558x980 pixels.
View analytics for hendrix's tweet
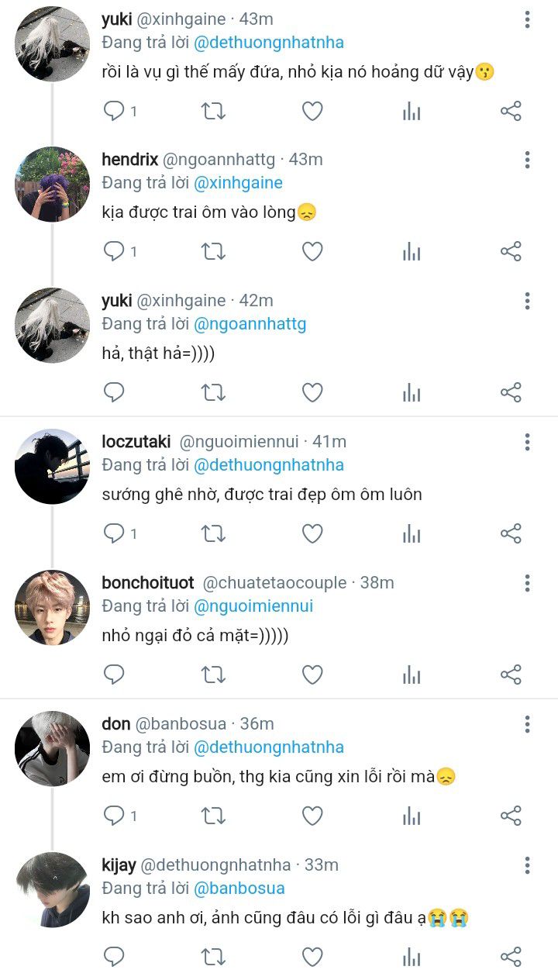(412, 252)
